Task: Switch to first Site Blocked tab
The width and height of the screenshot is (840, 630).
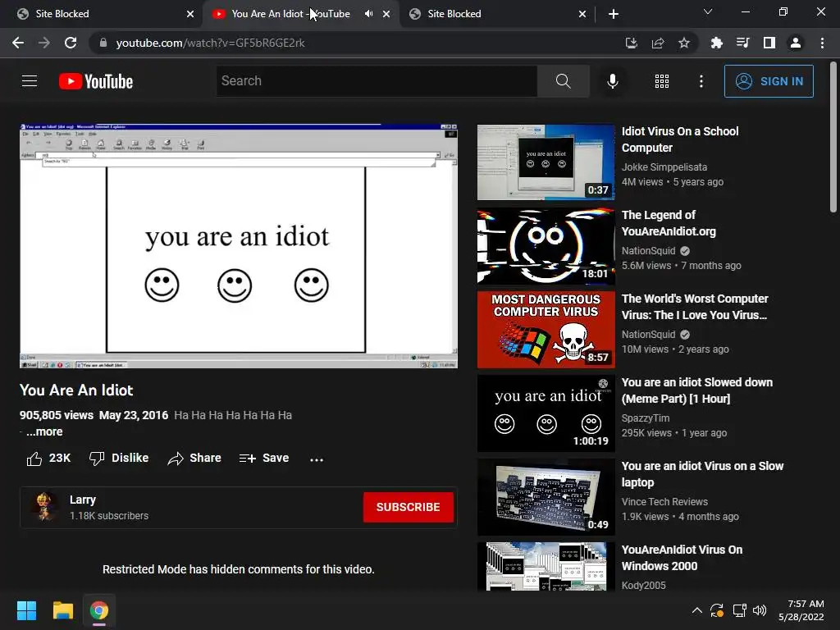Action: click(102, 14)
